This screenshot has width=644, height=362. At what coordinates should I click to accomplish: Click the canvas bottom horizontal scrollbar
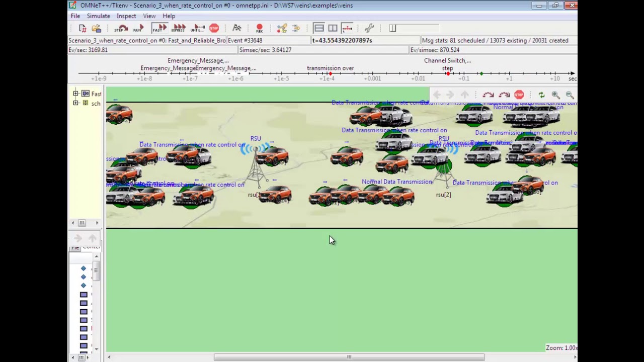point(349,357)
